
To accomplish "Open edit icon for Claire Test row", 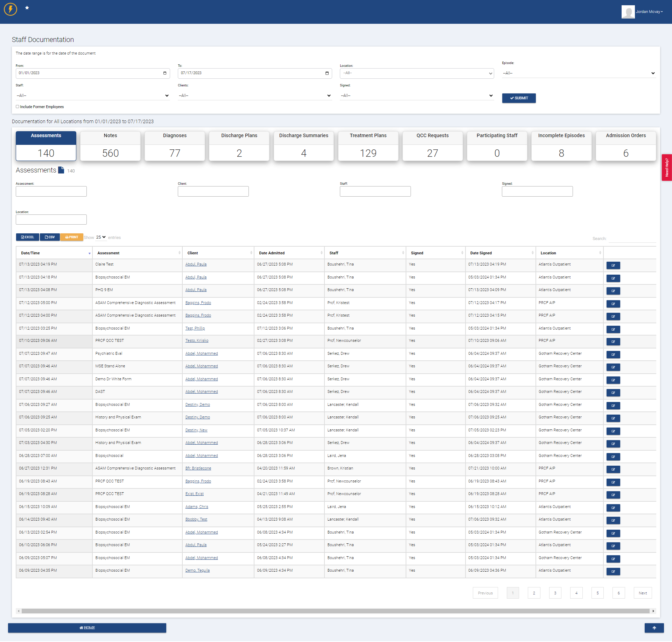I will tap(613, 266).
